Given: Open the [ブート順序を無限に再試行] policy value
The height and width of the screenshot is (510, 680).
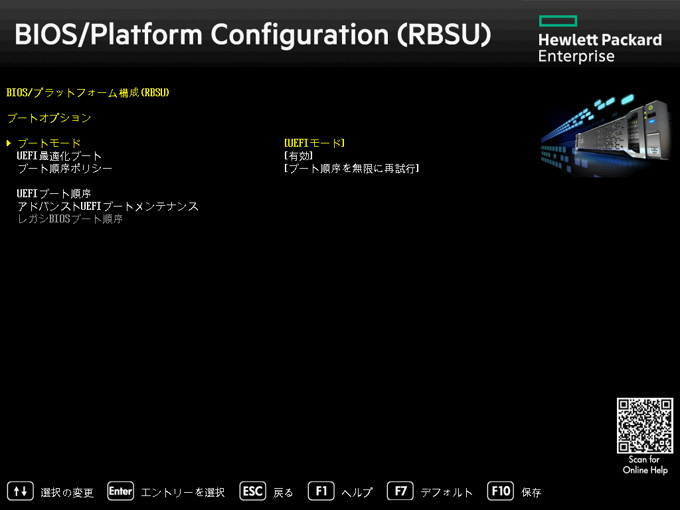Looking at the screenshot, I should click(352, 168).
